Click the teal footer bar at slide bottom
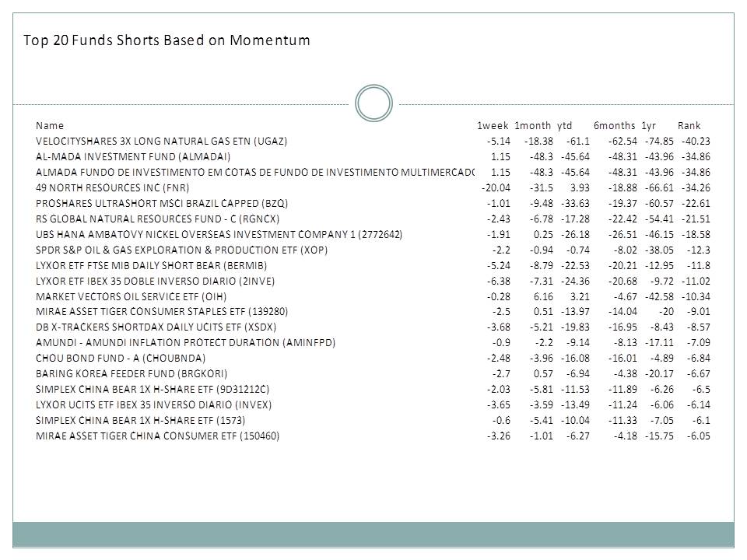This screenshot has height=560, width=747. pyautogui.click(x=373, y=534)
